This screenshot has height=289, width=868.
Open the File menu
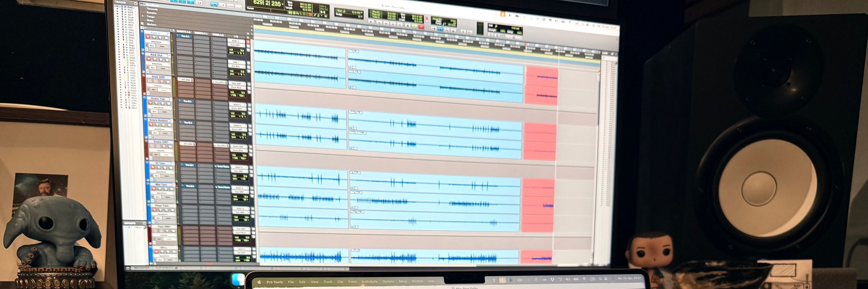tap(291, 282)
